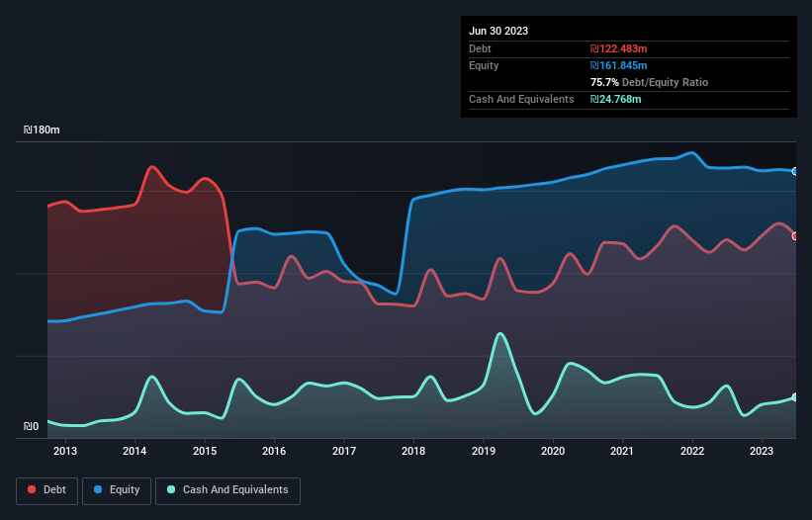Click the 2022 x-axis label
The image size is (812, 520).
pyautogui.click(x=692, y=451)
